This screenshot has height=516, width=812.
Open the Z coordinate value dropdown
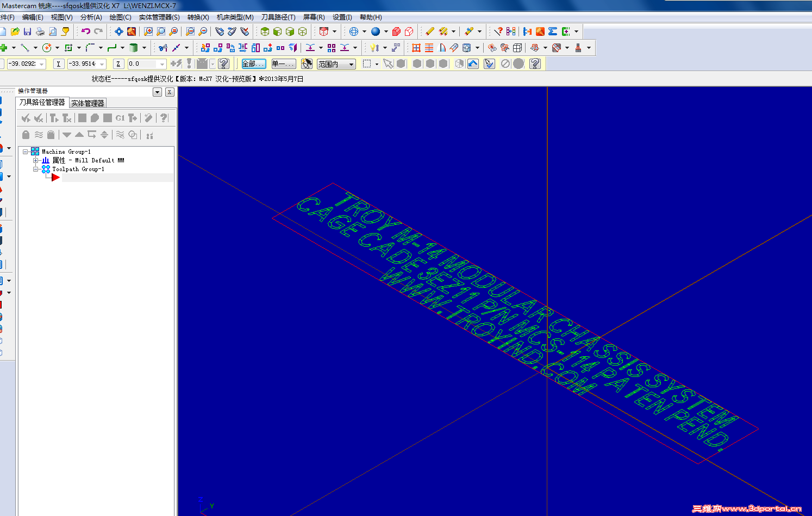[x=162, y=64]
